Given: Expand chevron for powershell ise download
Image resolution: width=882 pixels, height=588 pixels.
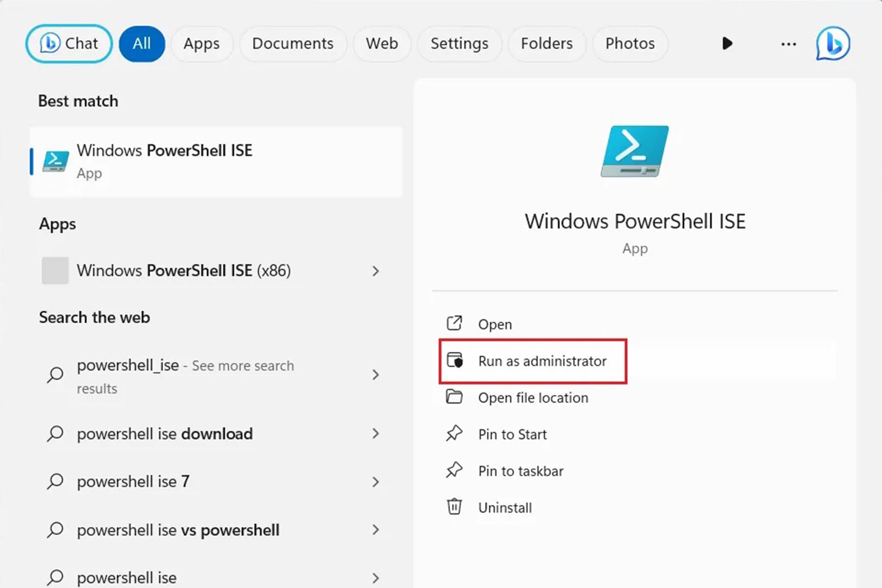Looking at the screenshot, I should [375, 434].
